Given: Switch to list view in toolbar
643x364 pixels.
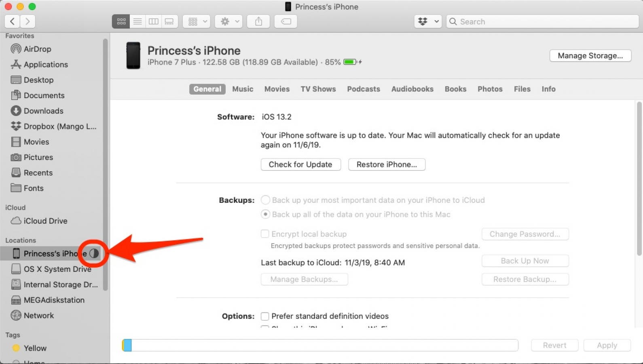Looking at the screenshot, I should click(137, 21).
